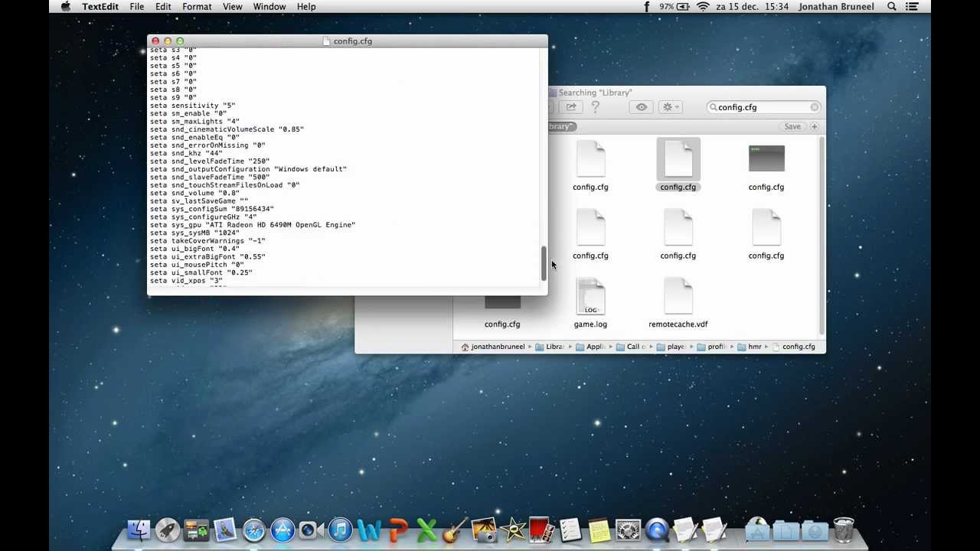Open the File menu
Image resolution: width=980 pixels, height=551 pixels.
[x=137, y=6]
